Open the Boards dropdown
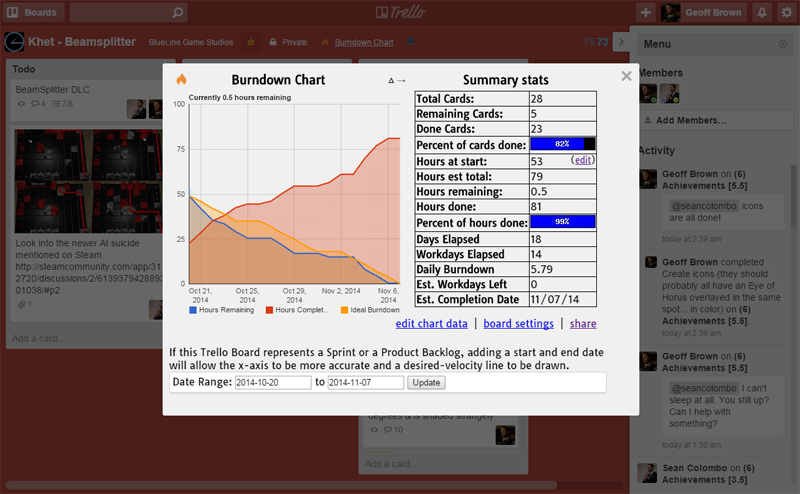 click(x=32, y=13)
